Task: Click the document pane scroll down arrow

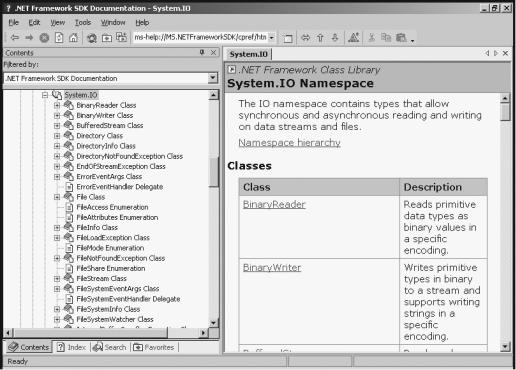Action: [x=505, y=347]
